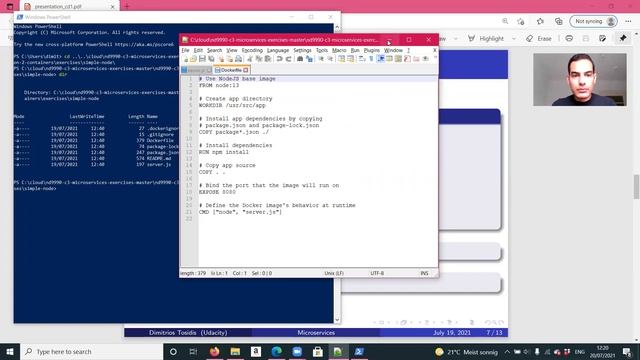This screenshot has width=640, height=360.
Task: Redo the edit in Notepad++ toolbar
Action: click(288, 59)
